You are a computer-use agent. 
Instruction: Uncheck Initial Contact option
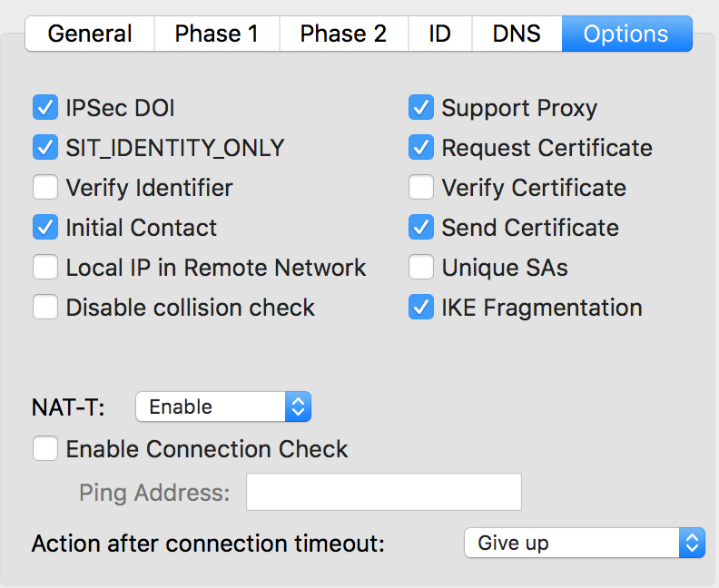click(x=45, y=228)
